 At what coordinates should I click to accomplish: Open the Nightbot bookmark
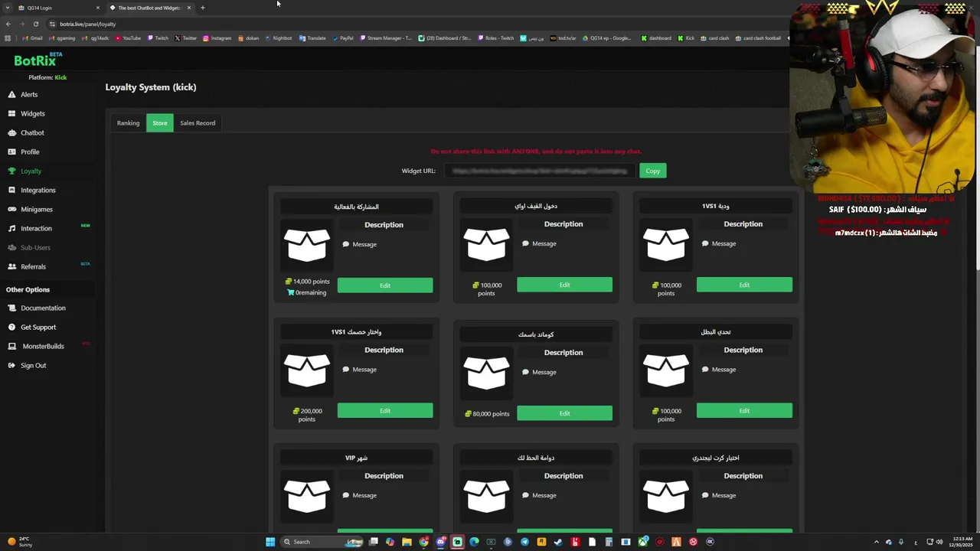tap(279, 38)
